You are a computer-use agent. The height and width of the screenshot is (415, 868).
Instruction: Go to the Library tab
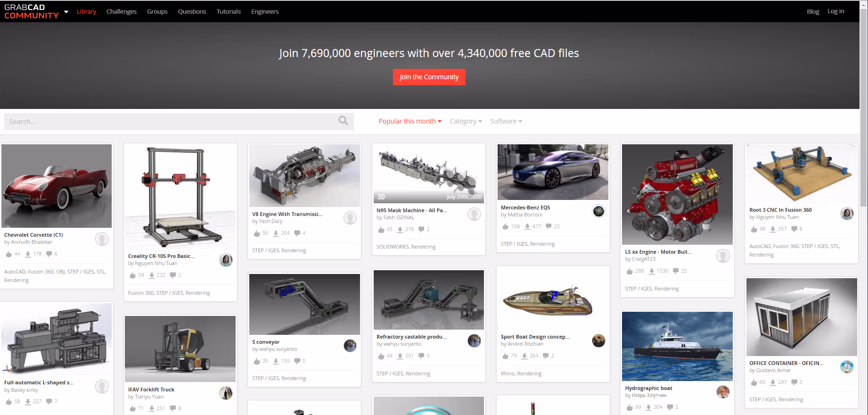coord(86,12)
